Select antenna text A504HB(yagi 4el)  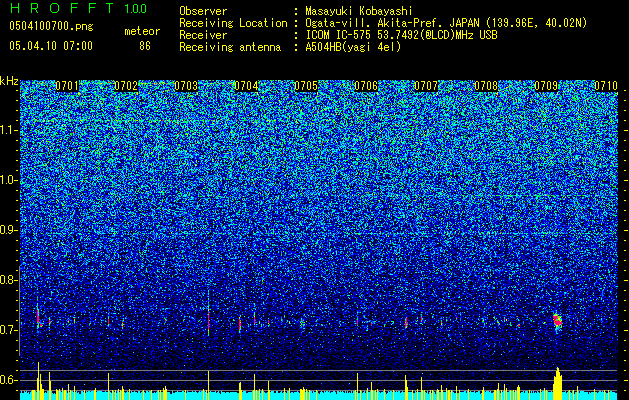pyautogui.click(x=353, y=47)
